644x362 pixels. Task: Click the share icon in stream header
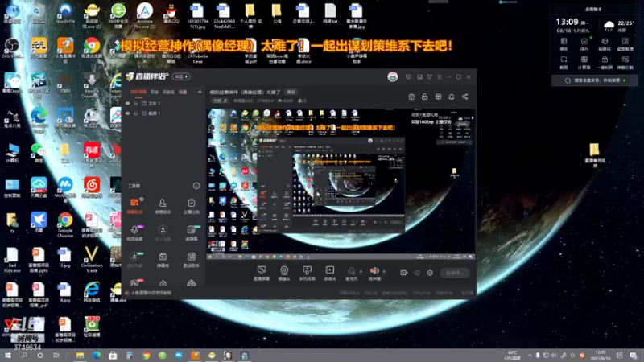coord(465,97)
